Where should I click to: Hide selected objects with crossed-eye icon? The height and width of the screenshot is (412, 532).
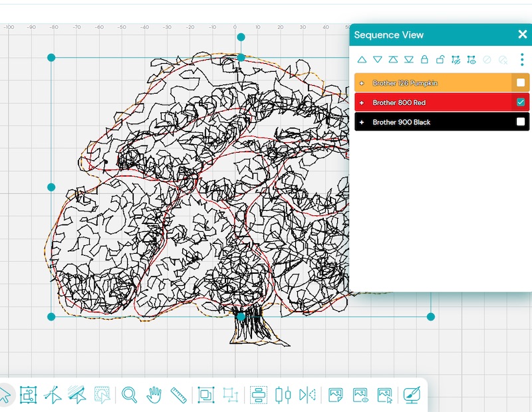456,60
